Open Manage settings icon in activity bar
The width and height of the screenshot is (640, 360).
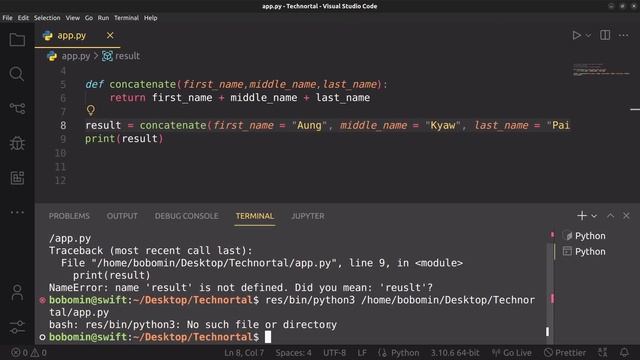(17, 327)
